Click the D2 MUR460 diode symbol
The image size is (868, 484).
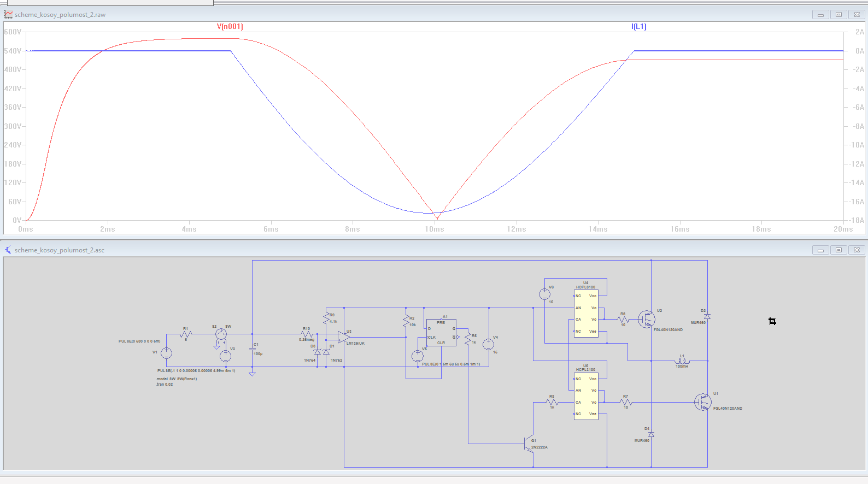tap(707, 316)
